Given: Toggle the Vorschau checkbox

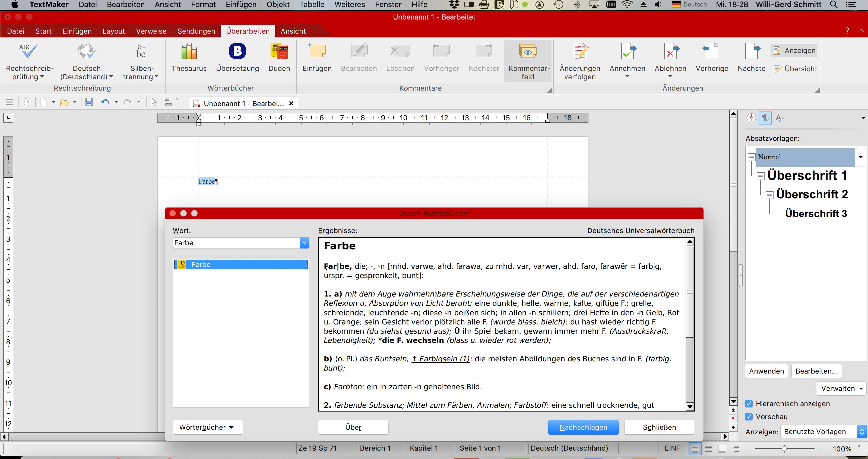Looking at the screenshot, I should click(749, 417).
